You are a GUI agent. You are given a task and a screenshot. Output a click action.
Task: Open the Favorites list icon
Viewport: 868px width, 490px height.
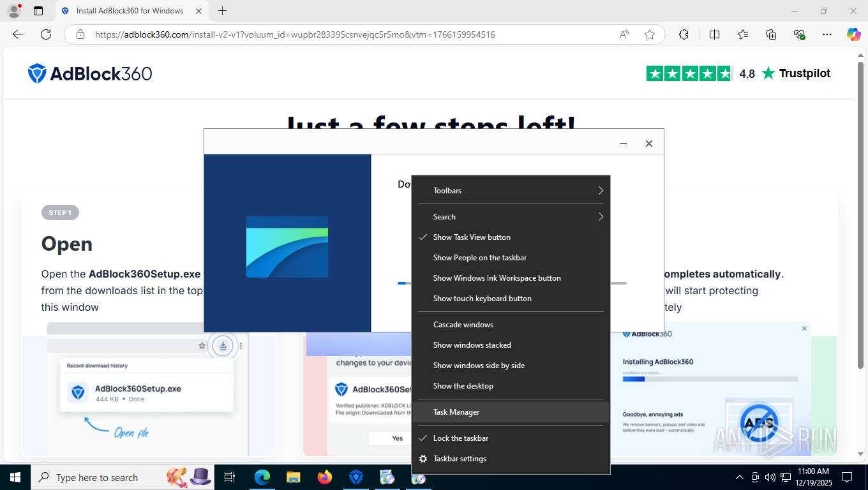click(743, 34)
